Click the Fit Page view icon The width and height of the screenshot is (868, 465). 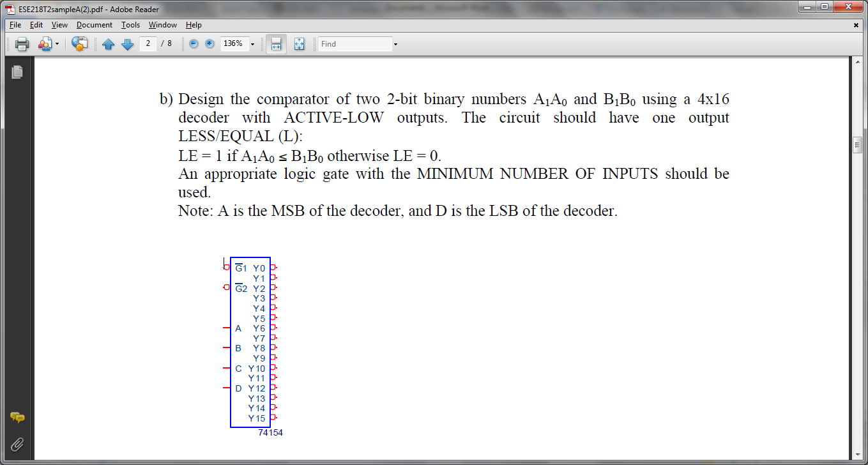[300, 44]
